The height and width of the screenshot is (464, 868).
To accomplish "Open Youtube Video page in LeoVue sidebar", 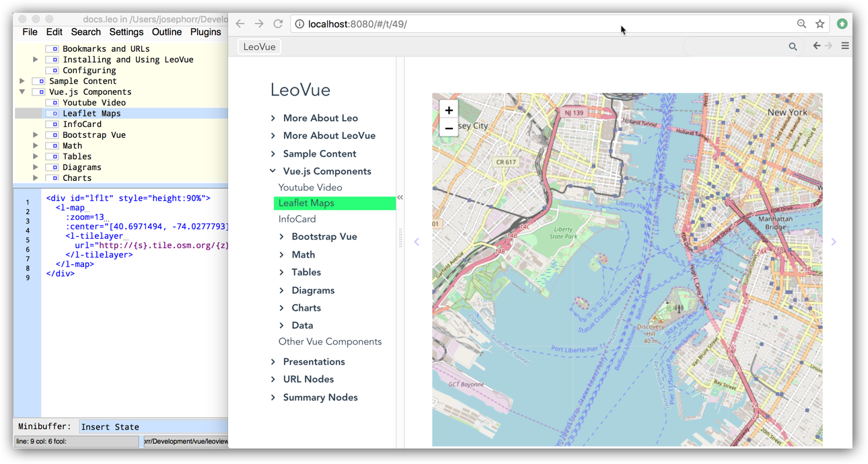I will point(310,188).
